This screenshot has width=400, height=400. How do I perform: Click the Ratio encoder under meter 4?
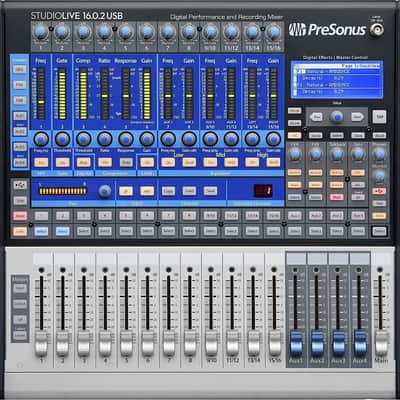[105, 139]
